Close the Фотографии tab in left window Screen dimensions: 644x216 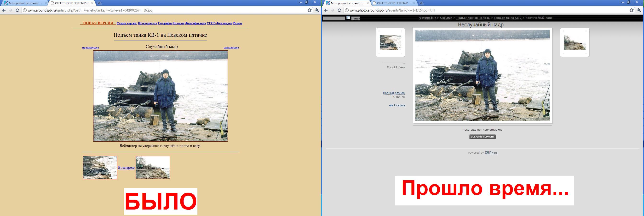coord(46,3)
